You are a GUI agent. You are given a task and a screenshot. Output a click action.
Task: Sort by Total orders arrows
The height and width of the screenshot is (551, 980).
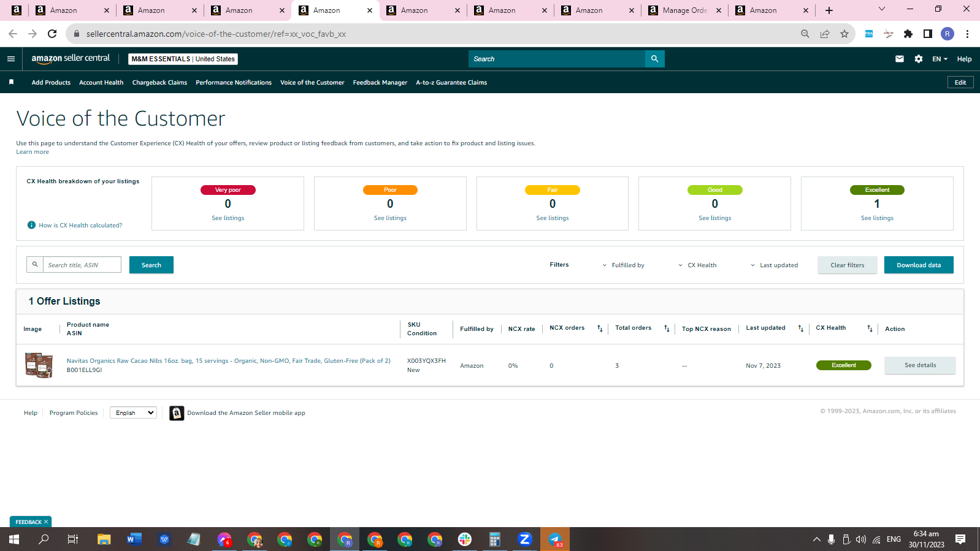point(667,329)
